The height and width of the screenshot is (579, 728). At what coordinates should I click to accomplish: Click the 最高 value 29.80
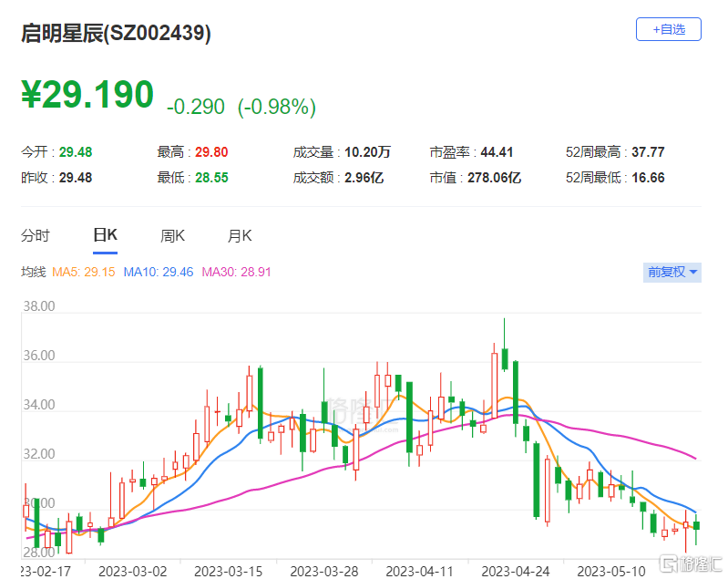211,152
